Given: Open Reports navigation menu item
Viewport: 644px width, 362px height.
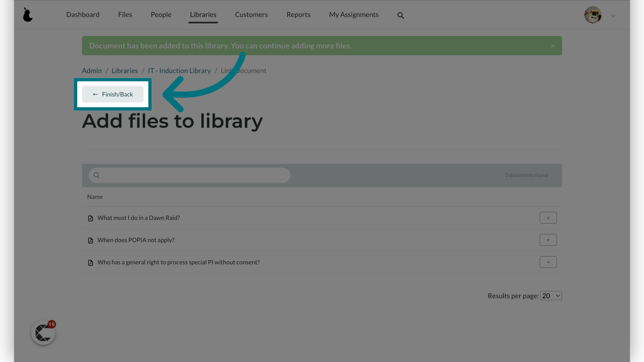Looking at the screenshot, I should (298, 15).
